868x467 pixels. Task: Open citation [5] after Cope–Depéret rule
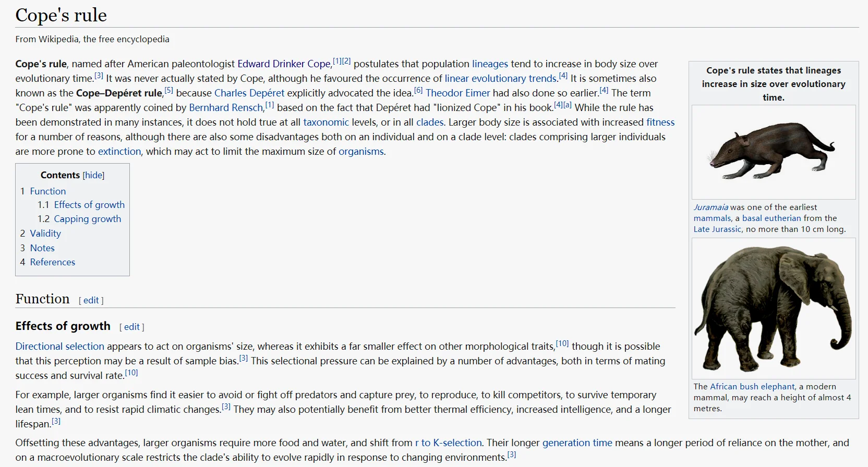coord(168,90)
